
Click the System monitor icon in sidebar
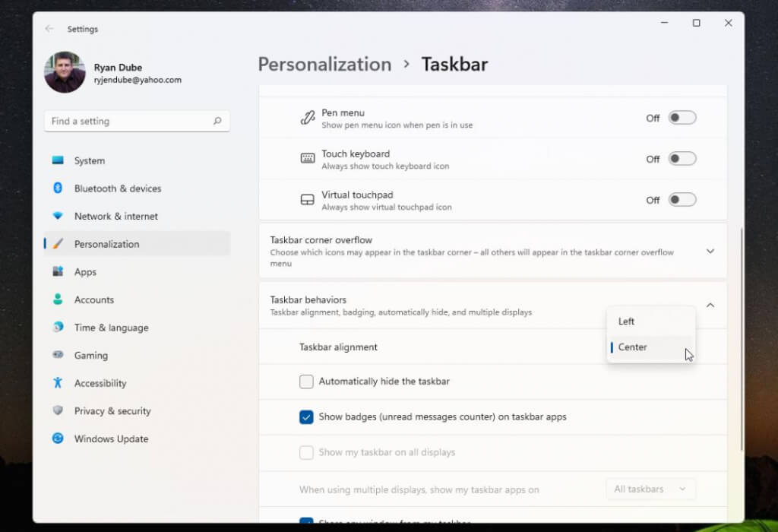(58, 160)
